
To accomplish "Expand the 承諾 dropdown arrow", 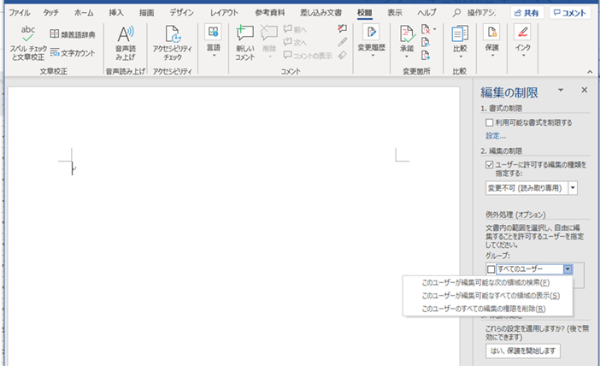I will [407, 56].
